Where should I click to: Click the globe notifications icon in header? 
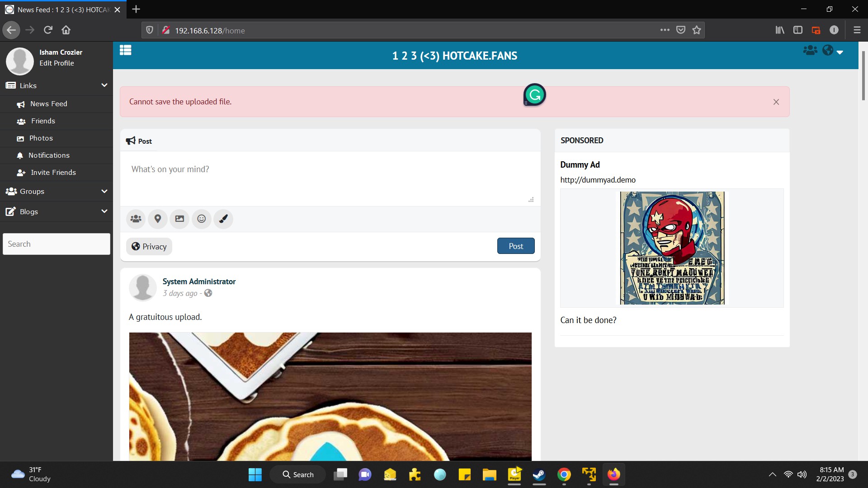click(828, 51)
